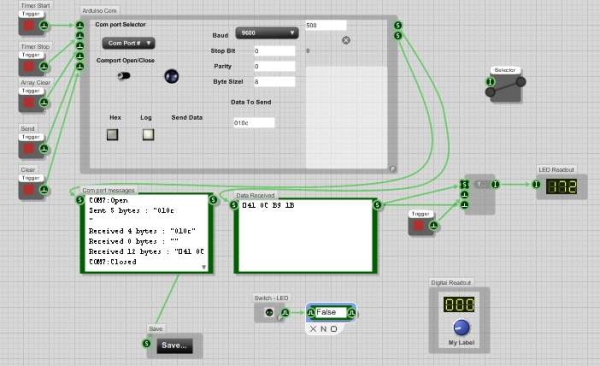Click the Save... button
Image resolution: width=600 pixels, height=366 pixels.
pos(174,345)
